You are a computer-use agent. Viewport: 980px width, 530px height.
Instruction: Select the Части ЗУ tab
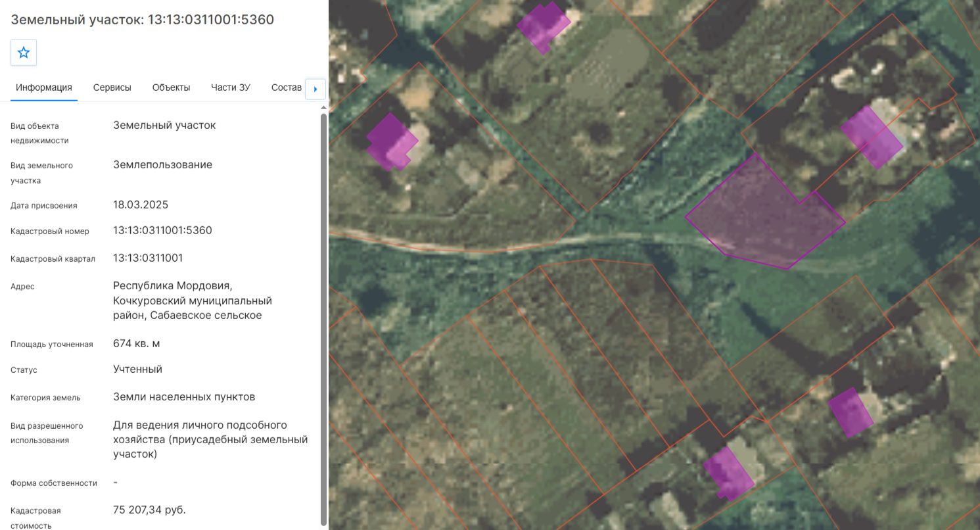[231, 87]
